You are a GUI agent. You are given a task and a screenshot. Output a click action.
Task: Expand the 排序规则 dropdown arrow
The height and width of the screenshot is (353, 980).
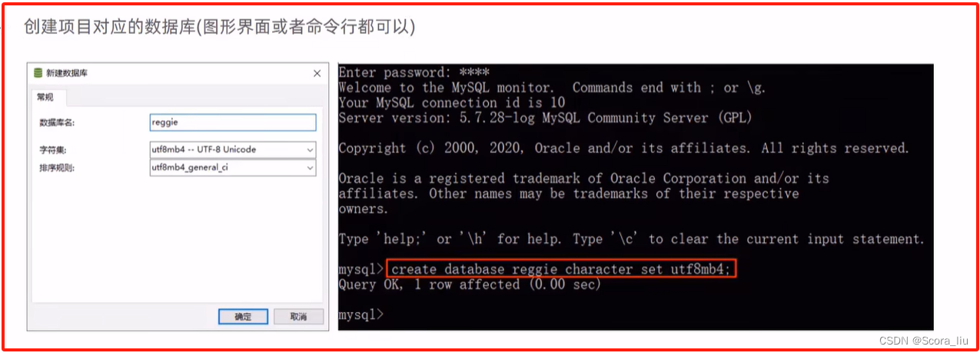[310, 168]
